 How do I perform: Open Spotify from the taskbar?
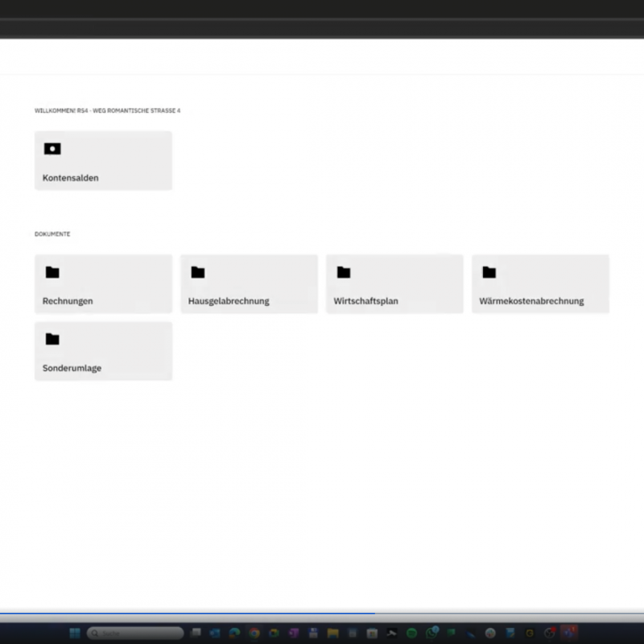pyautogui.click(x=411, y=633)
